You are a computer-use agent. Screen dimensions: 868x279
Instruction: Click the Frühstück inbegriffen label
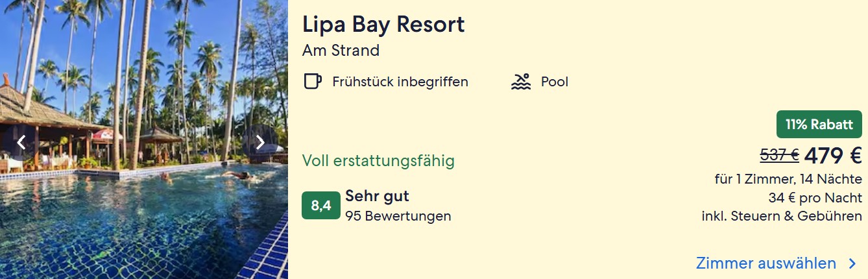(400, 82)
